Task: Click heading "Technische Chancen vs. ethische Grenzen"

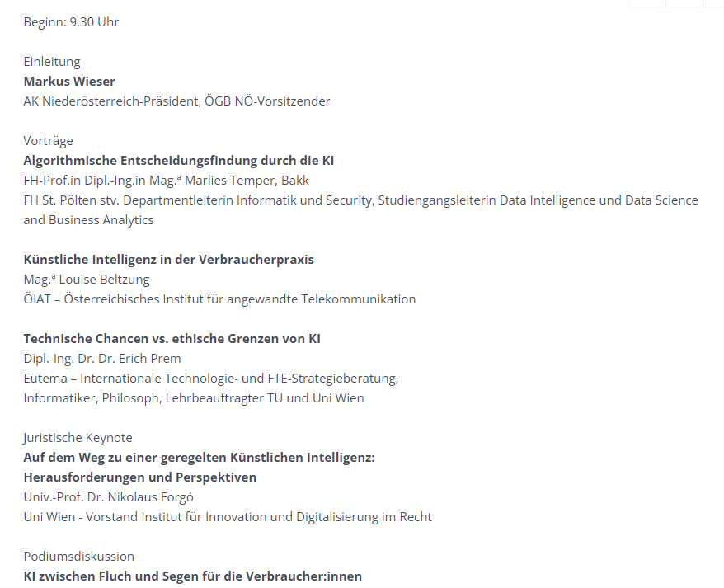Action: [172, 339]
